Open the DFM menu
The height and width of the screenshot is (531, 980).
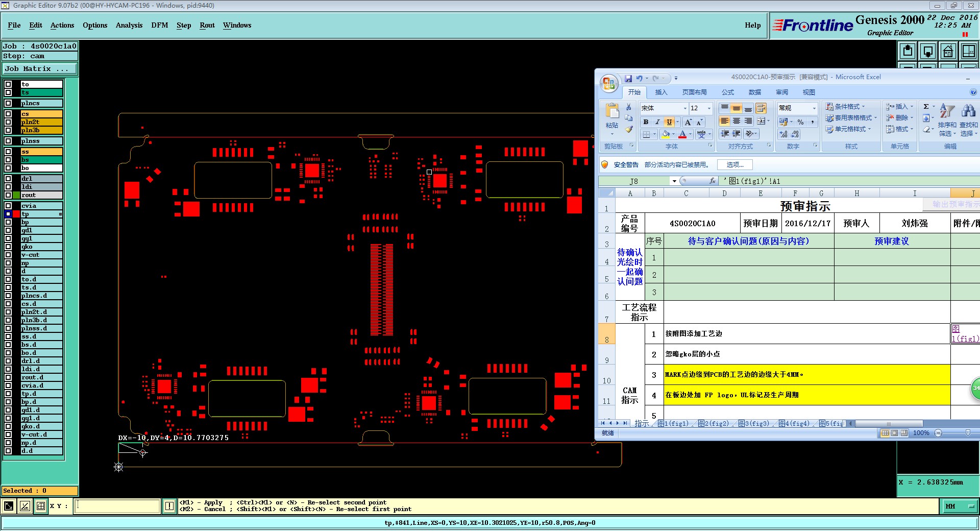click(x=159, y=25)
